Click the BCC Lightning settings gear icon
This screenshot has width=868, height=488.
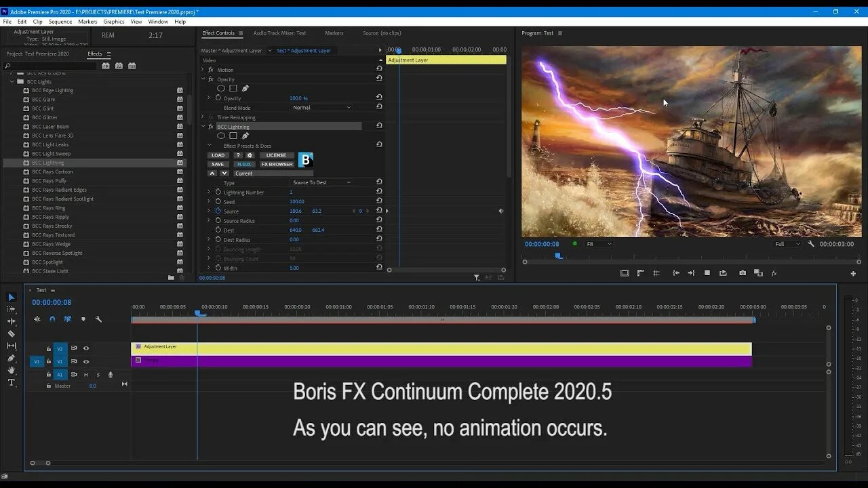click(250, 155)
